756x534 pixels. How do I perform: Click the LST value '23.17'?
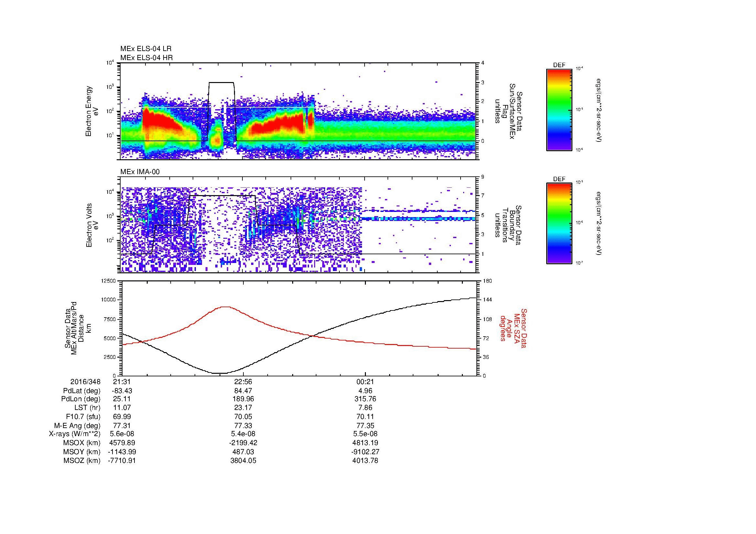(243, 408)
